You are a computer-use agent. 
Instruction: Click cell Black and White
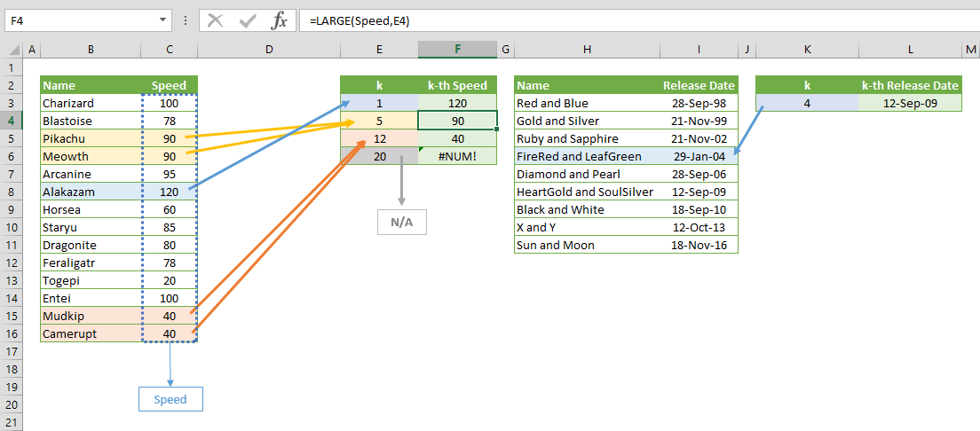point(587,209)
